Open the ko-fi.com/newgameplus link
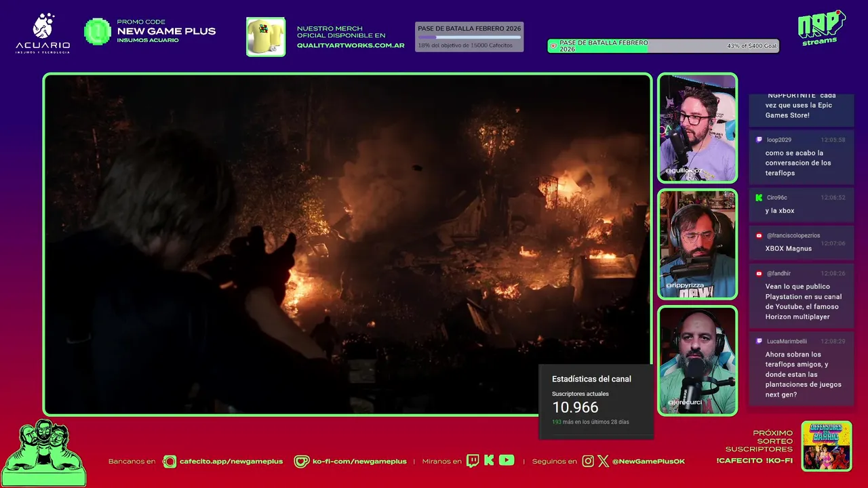 [x=359, y=462]
